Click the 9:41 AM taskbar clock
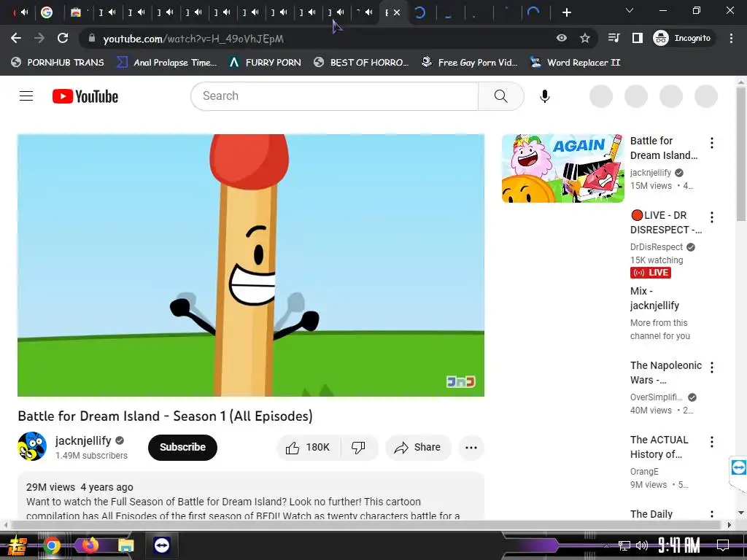 678,545
